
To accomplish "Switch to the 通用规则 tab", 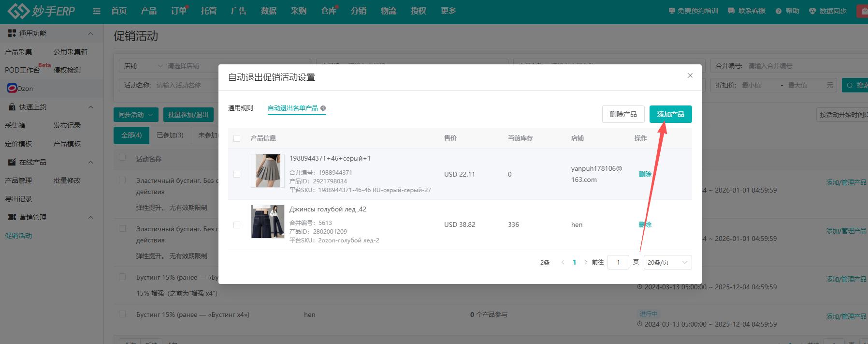I will pos(241,108).
